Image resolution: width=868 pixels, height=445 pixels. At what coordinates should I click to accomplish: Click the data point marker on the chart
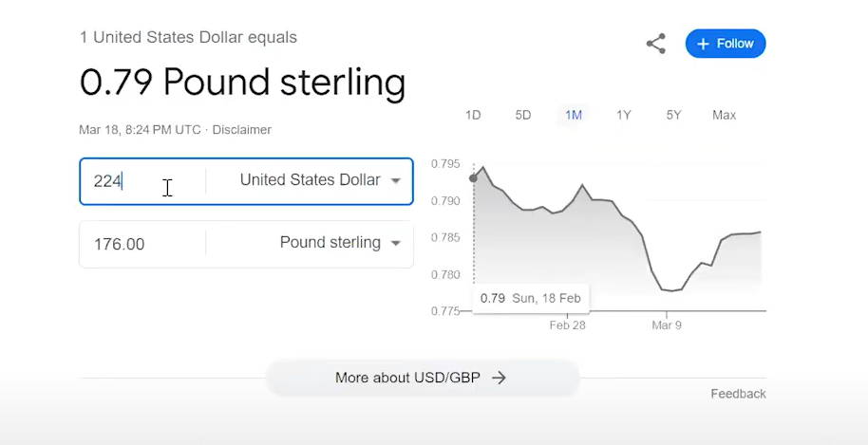473,178
